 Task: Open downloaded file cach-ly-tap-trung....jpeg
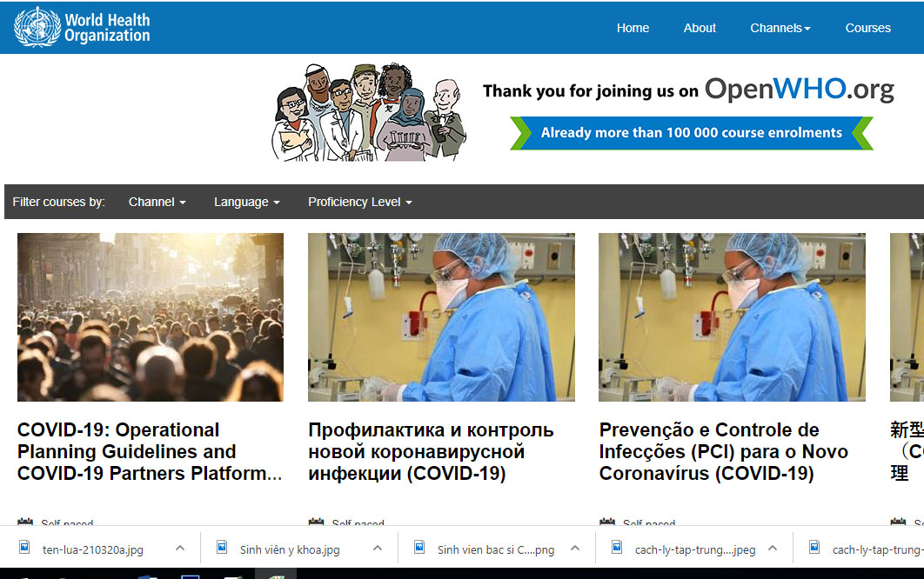coord(695,550)
